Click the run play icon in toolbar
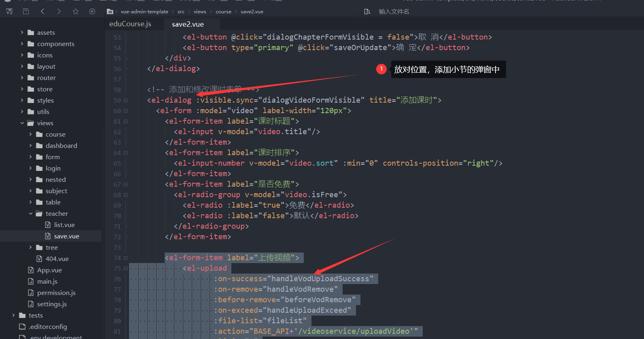The width and height of the screenshot is (644, 339). click(x=92, y=11)
